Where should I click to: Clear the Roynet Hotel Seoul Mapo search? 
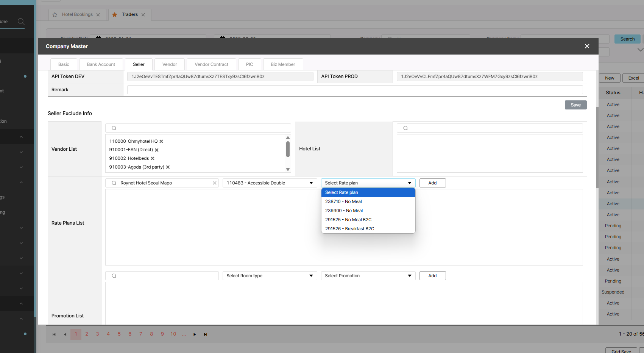[215, 183]
